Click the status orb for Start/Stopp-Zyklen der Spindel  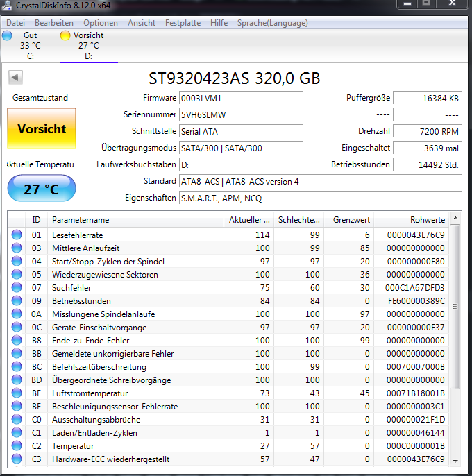pyautogui.click(x=17, y=261)
